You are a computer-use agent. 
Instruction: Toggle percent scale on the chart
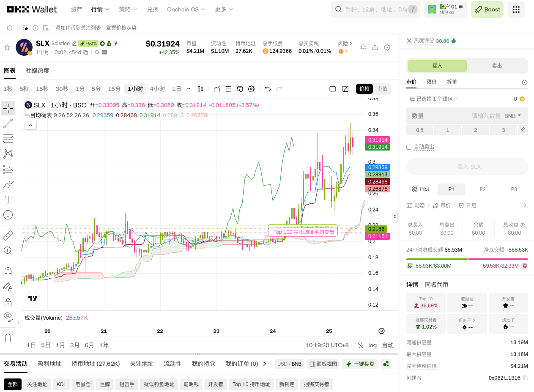(361, 345)
